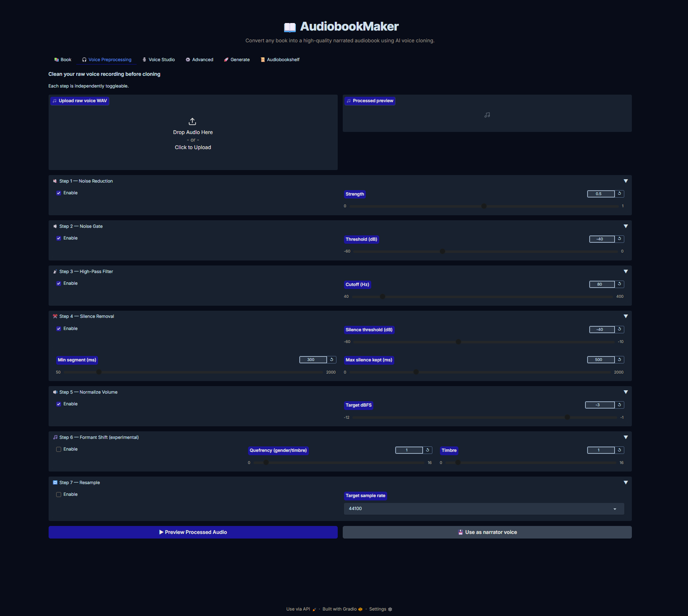Reset the Silence threshold (dB) value
Viewport: 688px width, 616px height.
point(619,329)
